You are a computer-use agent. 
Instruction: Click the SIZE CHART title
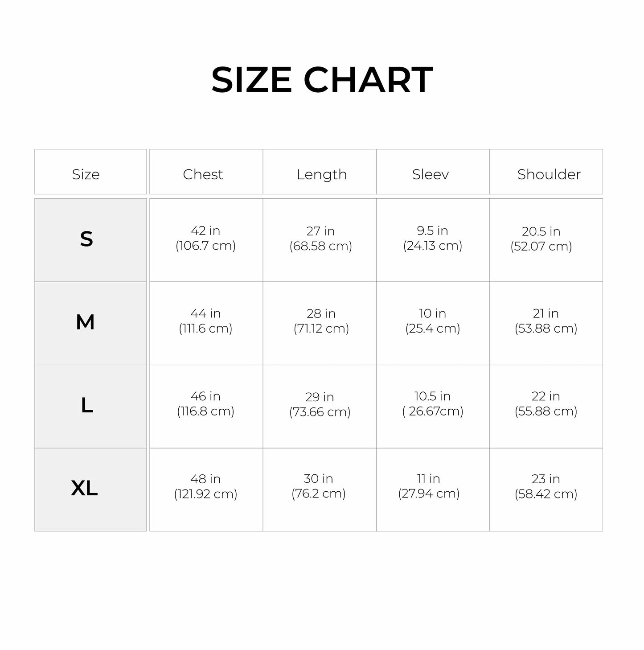pyautogui.click(x=322, y=80)
